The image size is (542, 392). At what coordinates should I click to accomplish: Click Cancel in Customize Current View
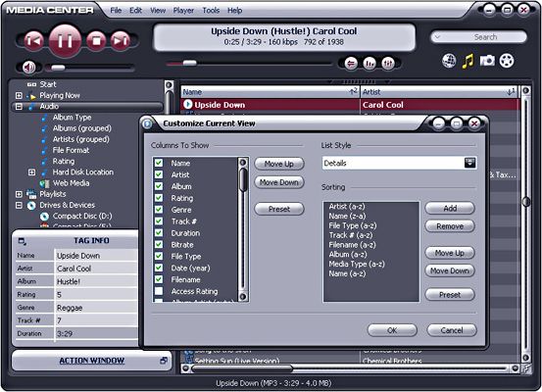pyautogui.click(x=452, y=330)
